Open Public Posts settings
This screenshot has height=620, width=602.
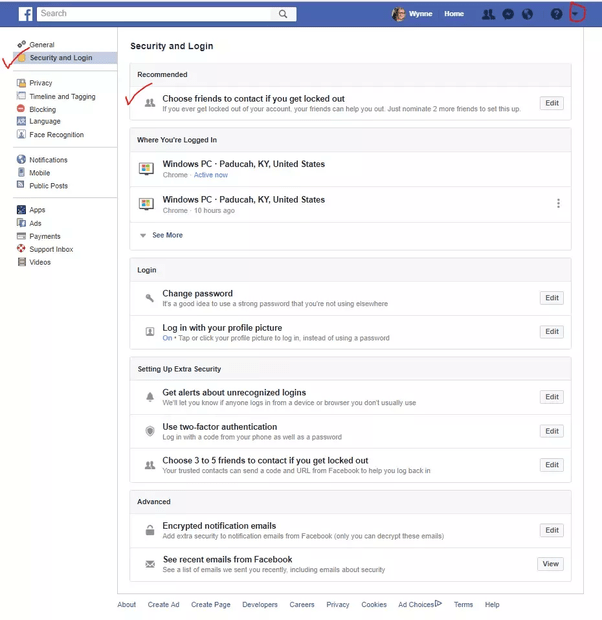(48, 186)
